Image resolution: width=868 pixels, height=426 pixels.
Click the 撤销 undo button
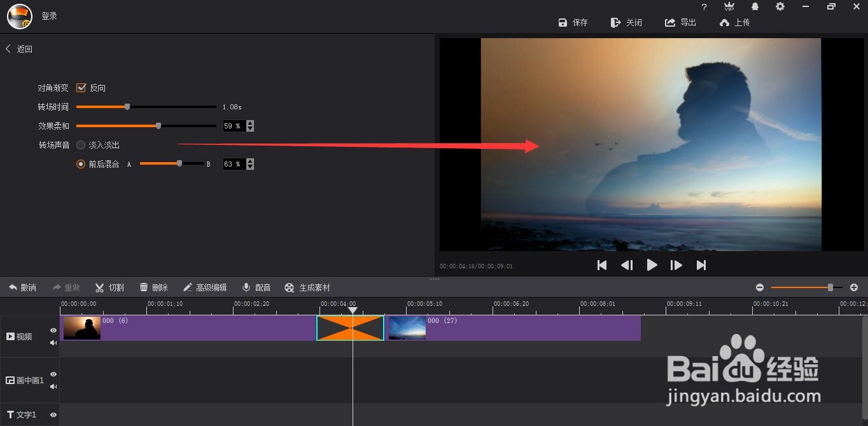click(x=22, y=287)
